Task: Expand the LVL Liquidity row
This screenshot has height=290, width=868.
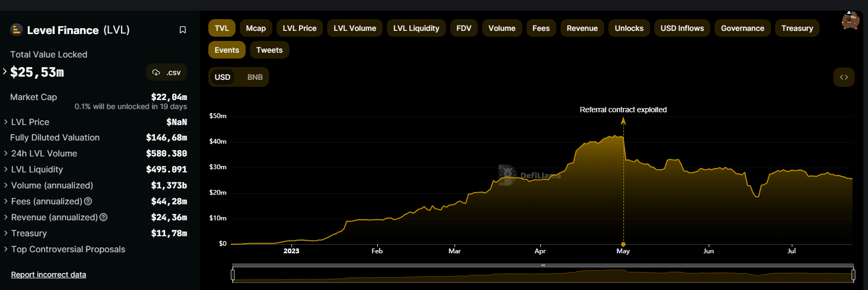Action: 6,169
